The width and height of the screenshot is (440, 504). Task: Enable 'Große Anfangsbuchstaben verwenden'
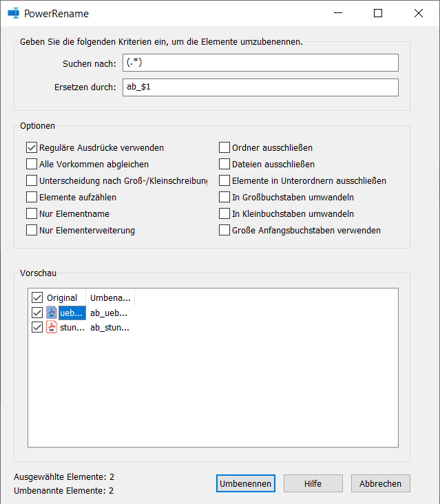click(x=224, y=230)
